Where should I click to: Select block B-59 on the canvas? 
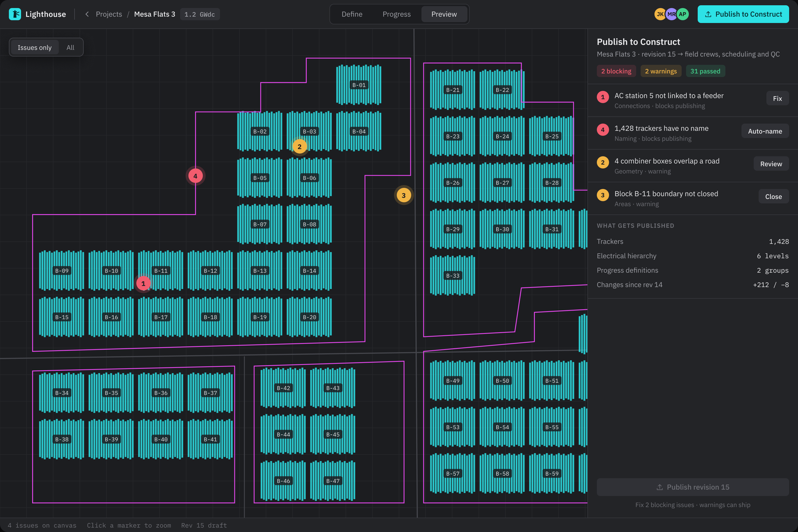click(551, 474)
